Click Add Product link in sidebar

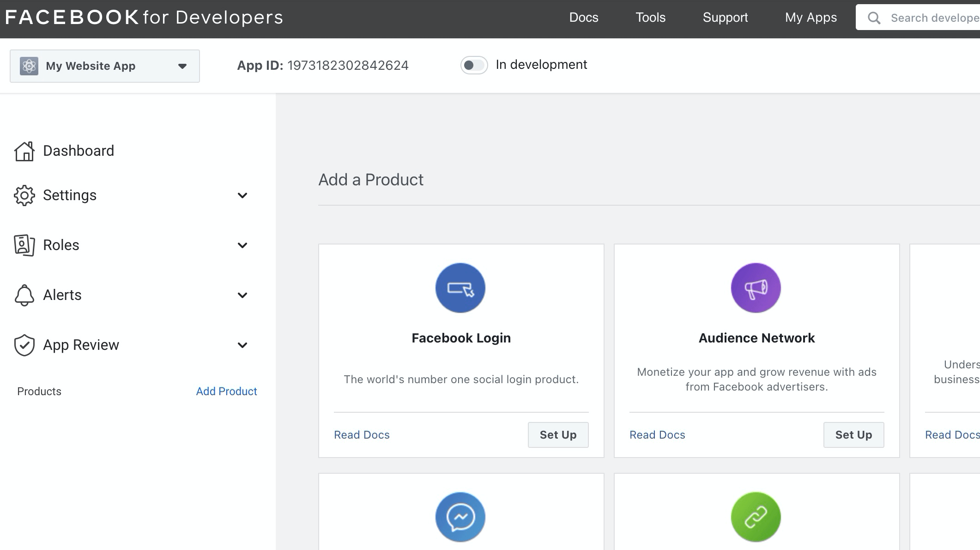[226, 391]
